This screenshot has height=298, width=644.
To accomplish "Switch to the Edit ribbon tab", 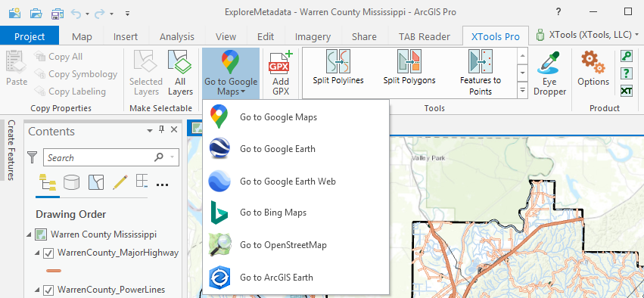I will 266,36.
